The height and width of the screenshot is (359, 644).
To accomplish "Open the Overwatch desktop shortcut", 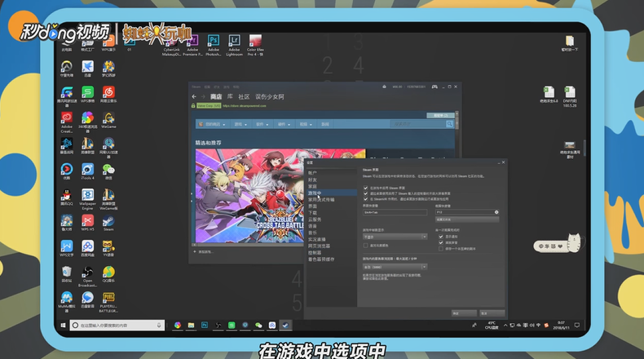I will click(67, 69).
